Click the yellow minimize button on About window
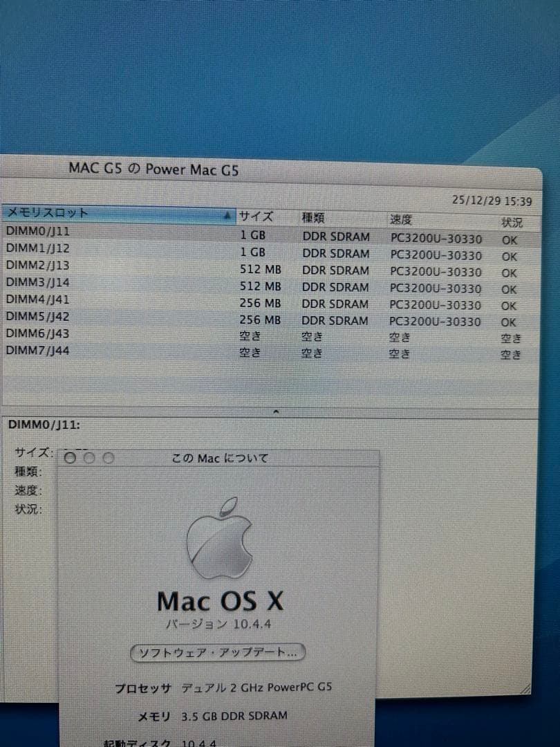Viewport: 560px width, 747px height. pyautogui.click(x=88, y=458)
